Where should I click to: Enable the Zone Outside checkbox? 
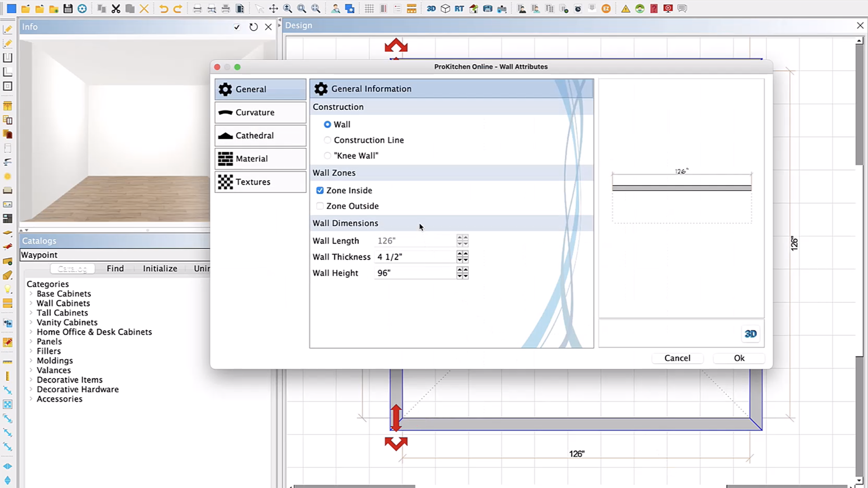click(x=320, y=206)
